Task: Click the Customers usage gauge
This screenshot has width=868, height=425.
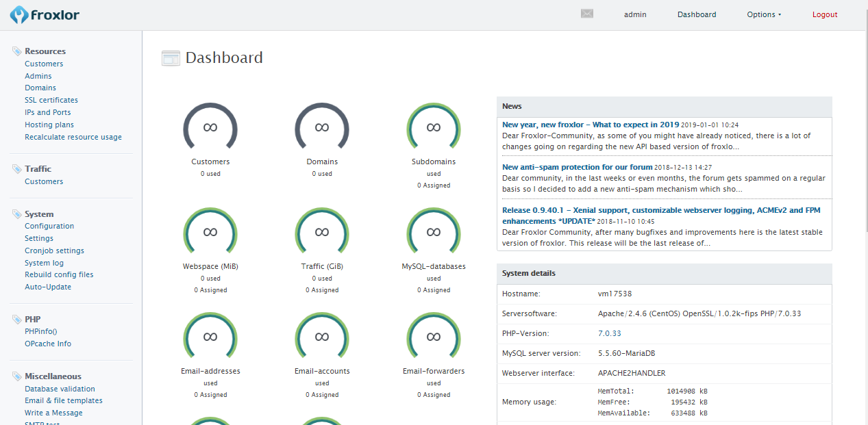Action: click(x=210, y=128)
